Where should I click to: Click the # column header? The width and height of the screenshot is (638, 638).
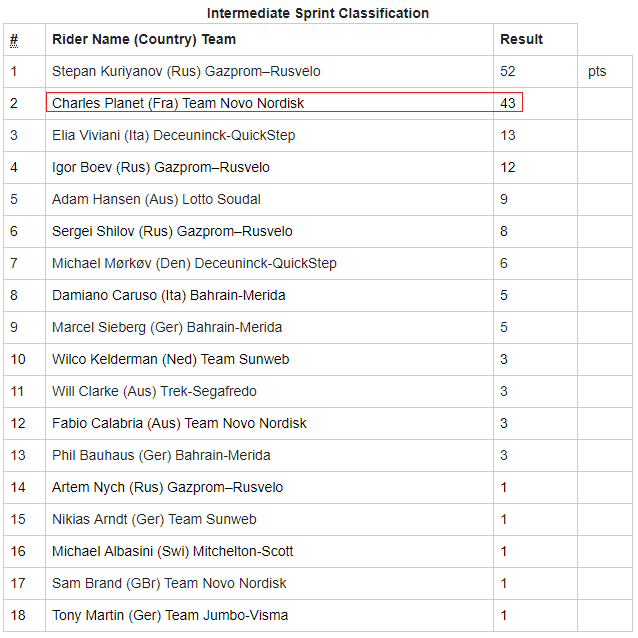[14, 40]
